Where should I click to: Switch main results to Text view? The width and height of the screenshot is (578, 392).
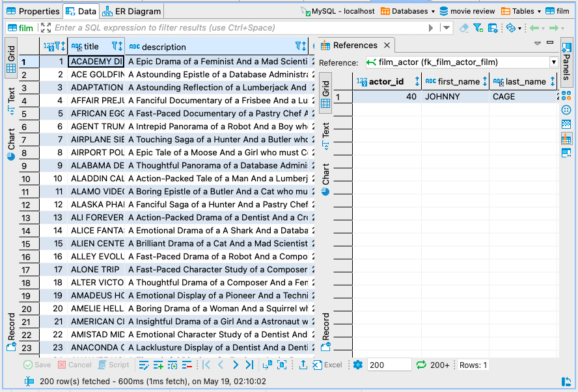(x=11, y=101)
